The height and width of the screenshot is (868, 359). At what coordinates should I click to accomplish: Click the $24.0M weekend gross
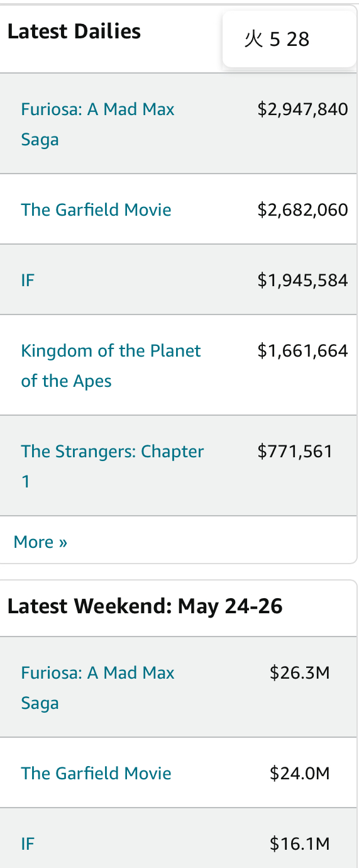click(x=300, y=773)
